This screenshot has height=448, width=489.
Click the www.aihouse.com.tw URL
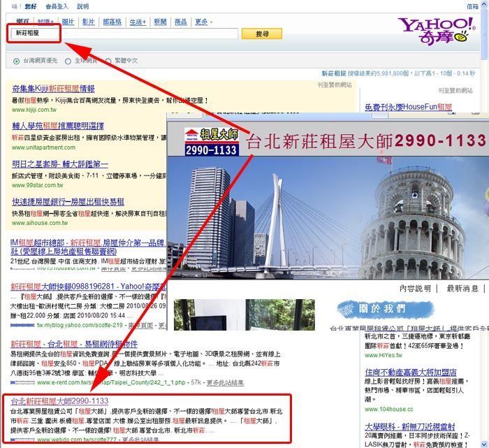click(x=40, y=223)
